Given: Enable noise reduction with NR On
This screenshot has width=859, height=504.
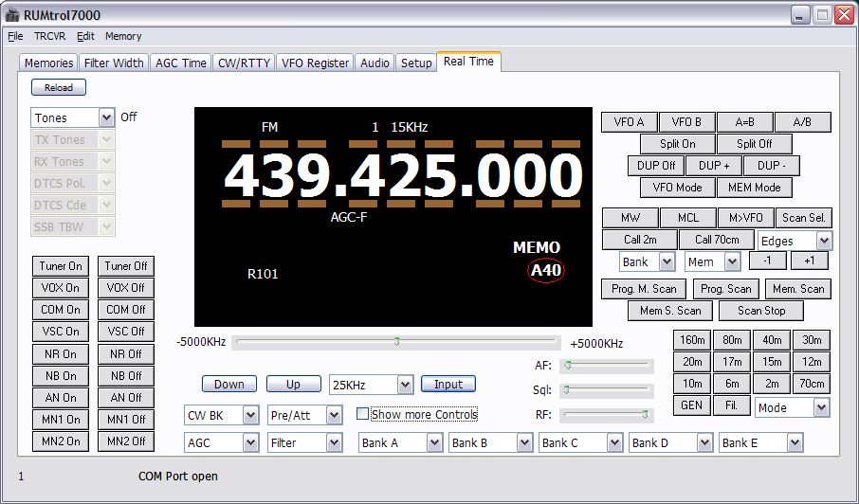Looking at the screenshot, I should coord(60,353).
